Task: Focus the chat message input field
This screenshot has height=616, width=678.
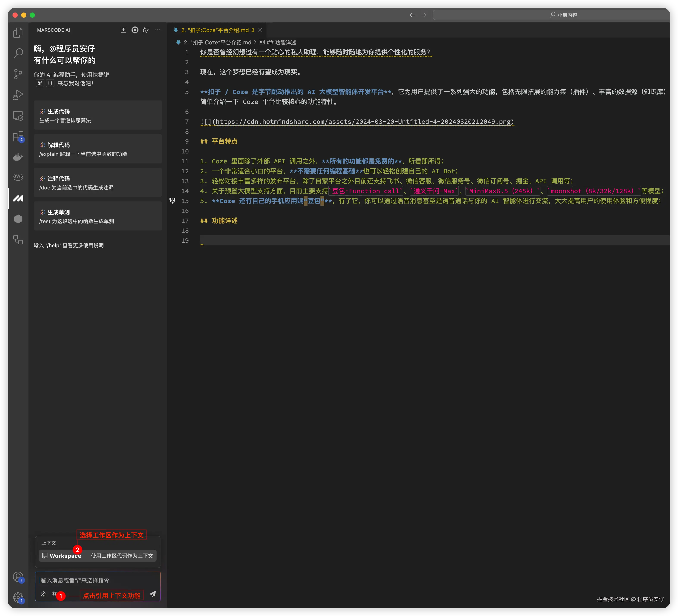Action: pos(97,580)
